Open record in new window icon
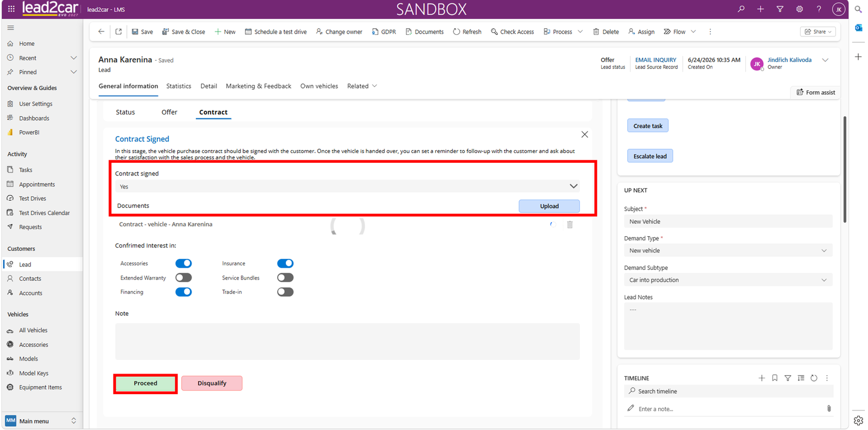 118,31
